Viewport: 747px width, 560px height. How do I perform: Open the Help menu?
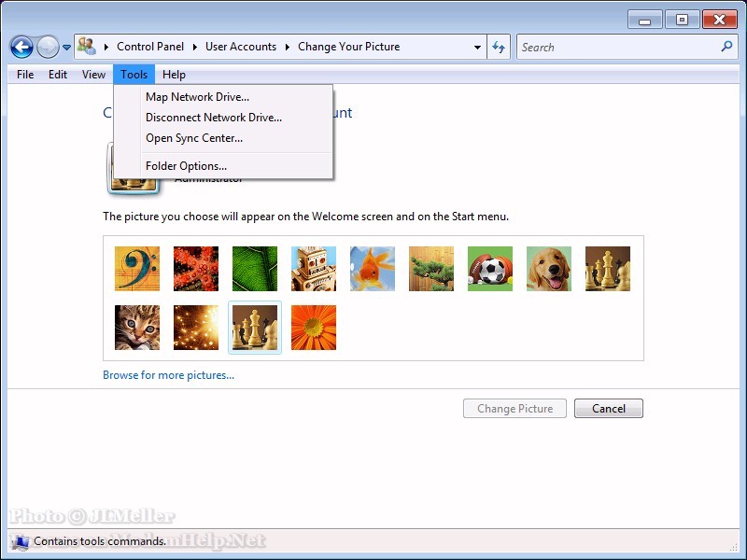[174, 75]
